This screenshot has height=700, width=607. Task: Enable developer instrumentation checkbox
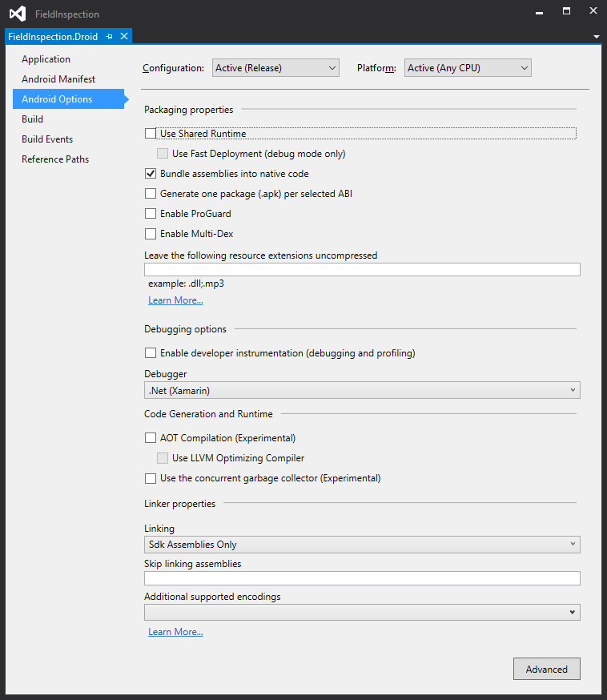click(151, 353)
